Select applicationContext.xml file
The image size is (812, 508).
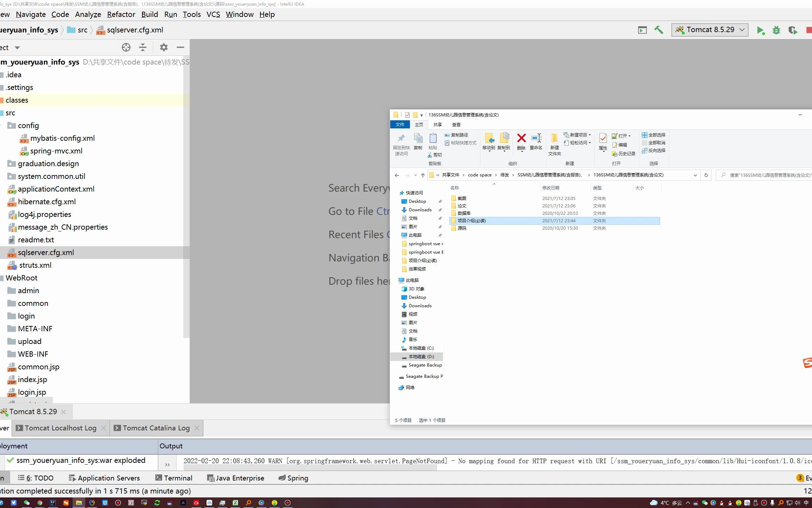tap(56, 189)
